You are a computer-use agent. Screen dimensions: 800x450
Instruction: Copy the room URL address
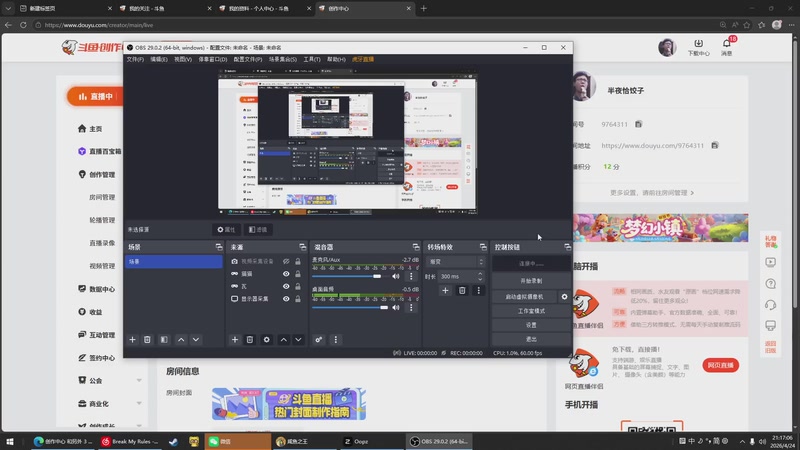715,145
